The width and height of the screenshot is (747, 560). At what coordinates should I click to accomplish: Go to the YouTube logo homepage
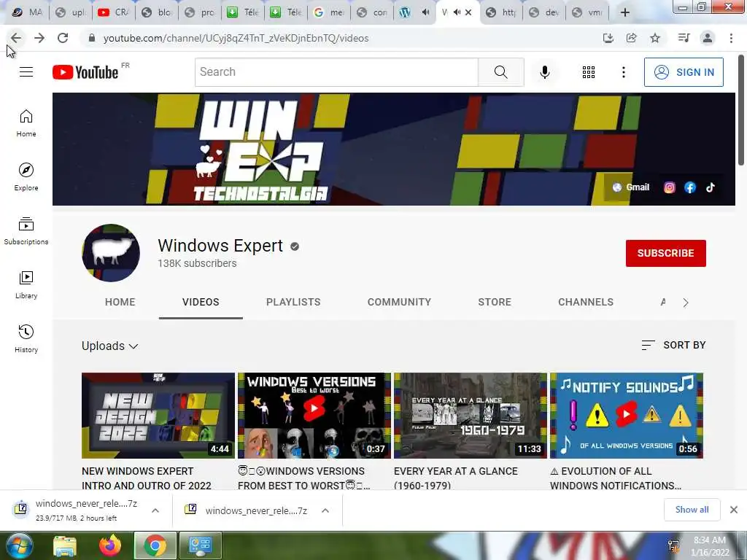pyautogui.click(x=86, y=72)
